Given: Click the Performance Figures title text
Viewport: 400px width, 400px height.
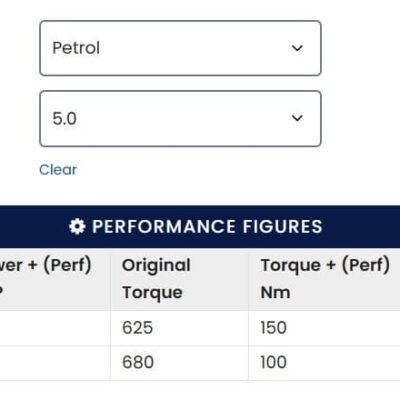Looking at the screenshot, I should pyautogui.click(x=207, y=227).
